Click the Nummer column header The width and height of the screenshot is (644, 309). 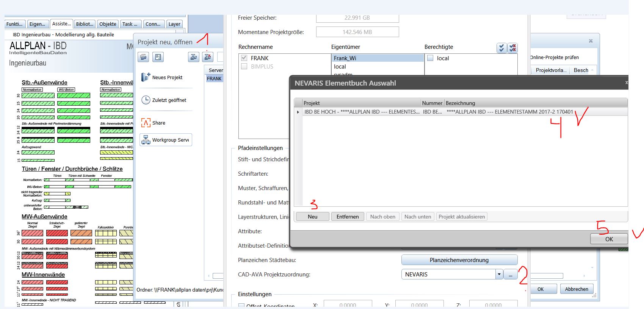[x=432, y=103]
